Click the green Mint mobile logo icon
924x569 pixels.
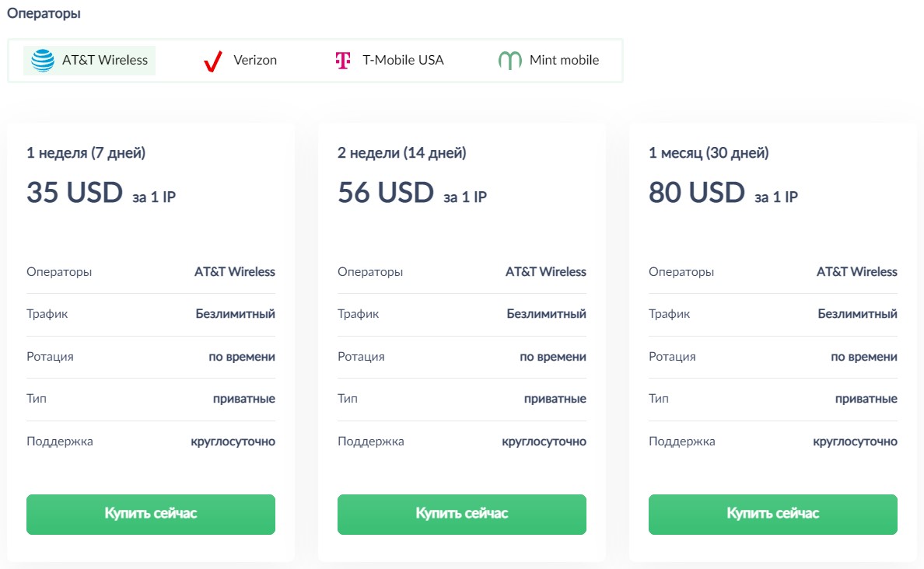(x=509, y=61)
